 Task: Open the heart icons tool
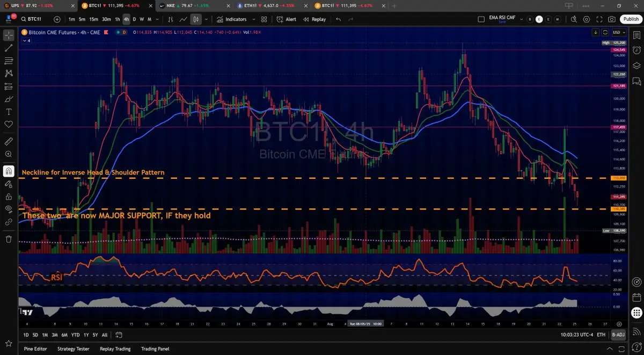point(9,124)
